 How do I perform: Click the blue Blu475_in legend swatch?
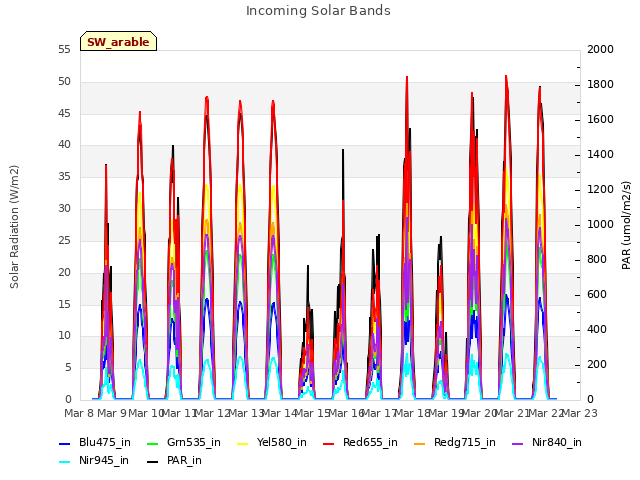[x=65, y=443]
